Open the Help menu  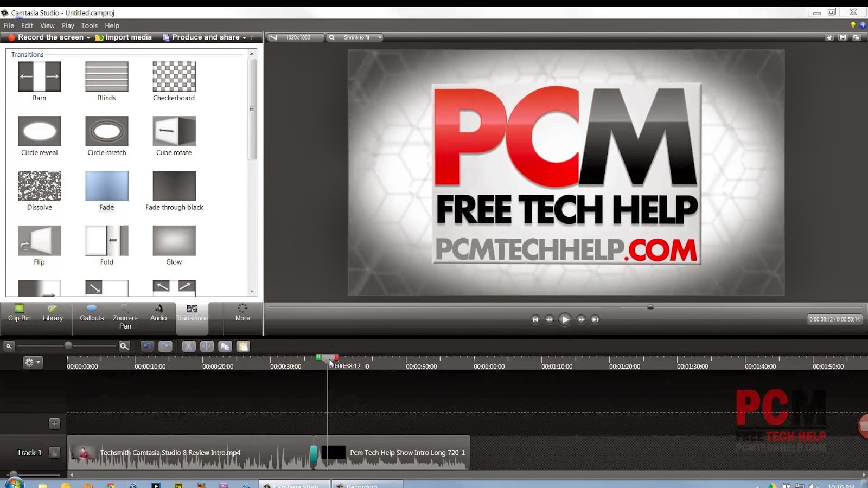(112, 25)
